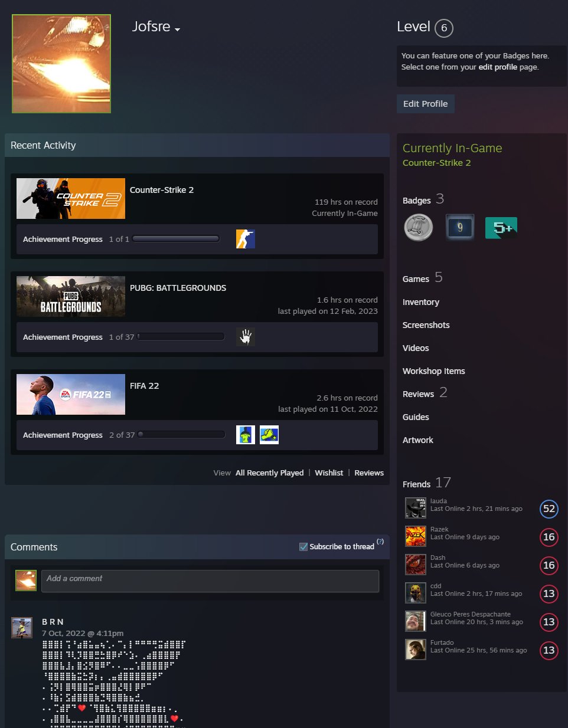Click the FIFA 22 achievement progress bar

[181, 435]
